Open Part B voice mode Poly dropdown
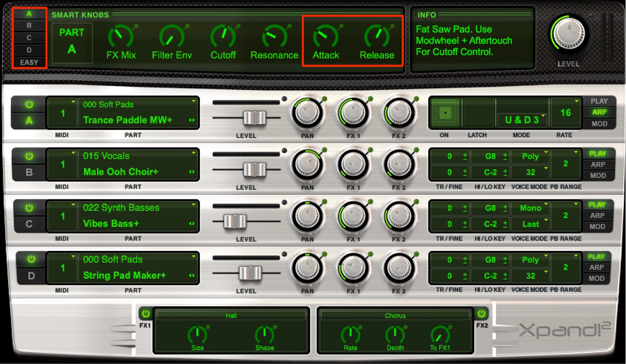The height and width of the screenshot is (364, 626). [530, 156]
